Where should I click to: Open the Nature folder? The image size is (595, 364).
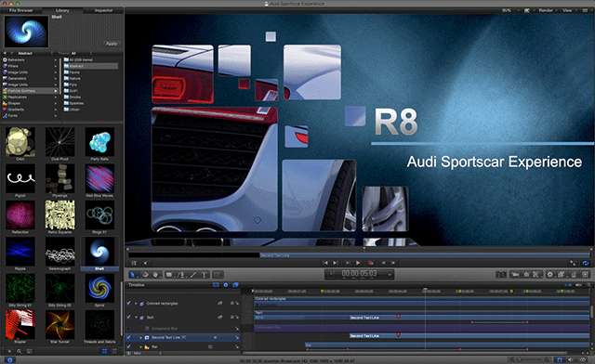tap(91, 79)
